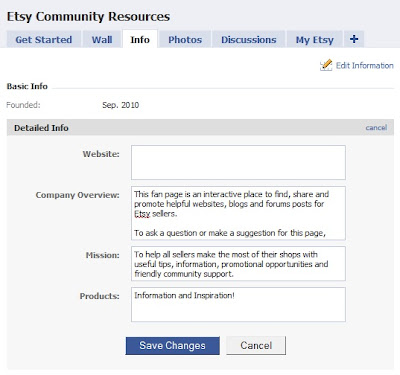Click the Website: field label
Viewport: 400px width, 375px height.
pyautogui.click(x=101, y=154)
